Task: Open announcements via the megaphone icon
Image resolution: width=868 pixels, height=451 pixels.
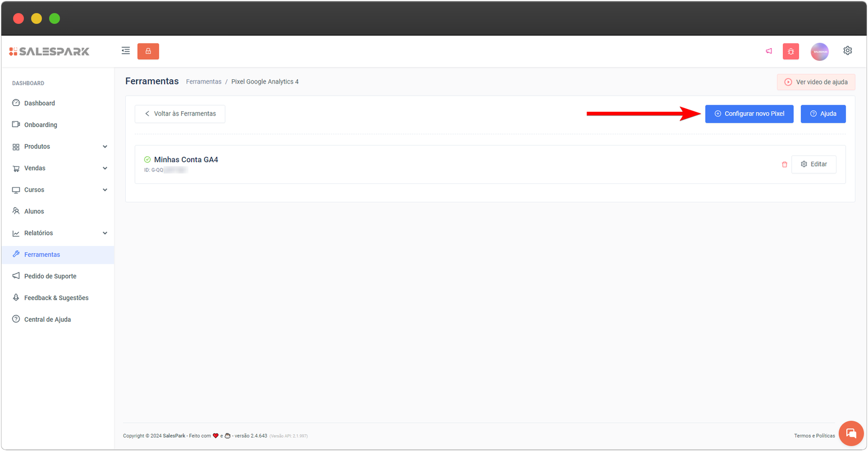Action: [x=769, y=51]
